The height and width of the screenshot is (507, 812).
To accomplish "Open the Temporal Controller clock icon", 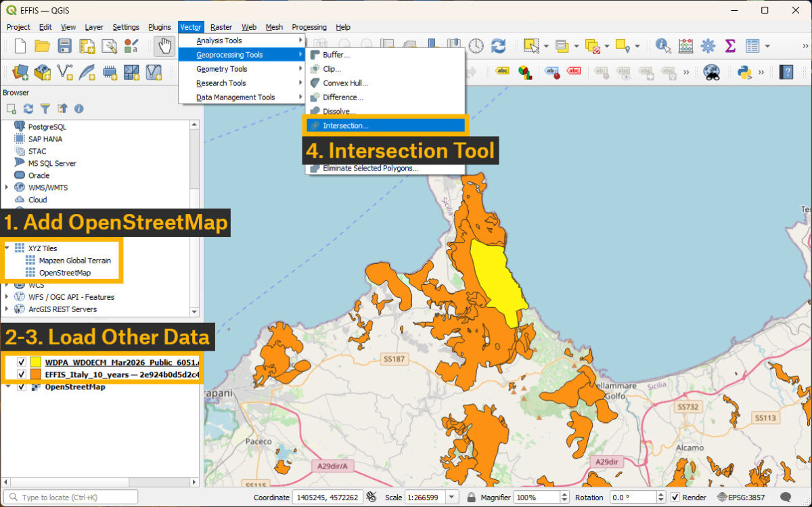I will click(476, 45).
